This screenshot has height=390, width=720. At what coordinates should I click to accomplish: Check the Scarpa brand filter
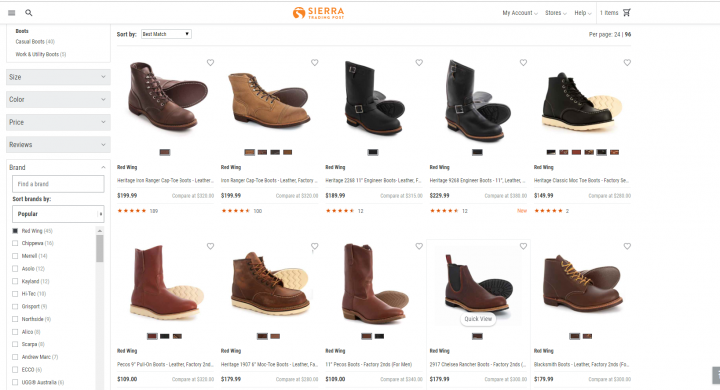click(15, 344)
